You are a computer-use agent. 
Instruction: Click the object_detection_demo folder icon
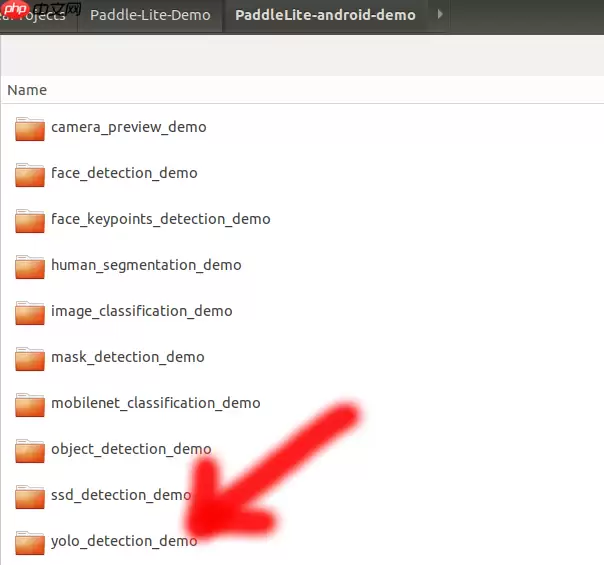(30, 450)
